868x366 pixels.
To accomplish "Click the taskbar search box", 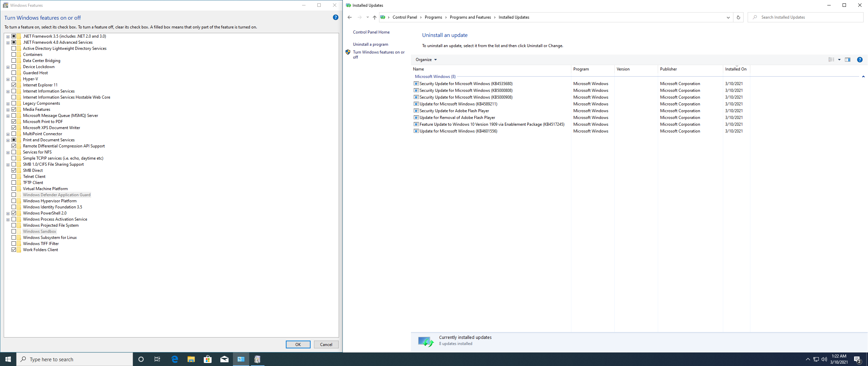I will (75, 359).
